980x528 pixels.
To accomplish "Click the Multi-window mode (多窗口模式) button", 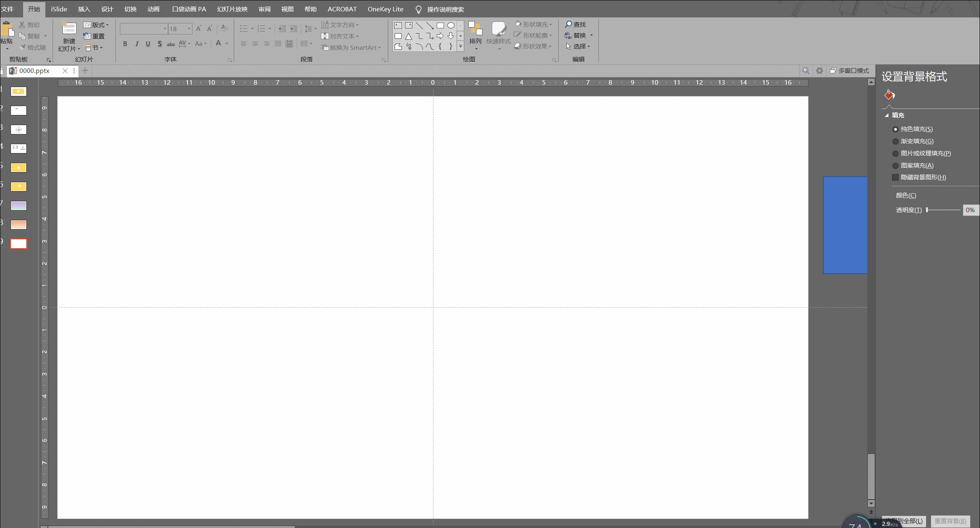I will tap(849, 70).
